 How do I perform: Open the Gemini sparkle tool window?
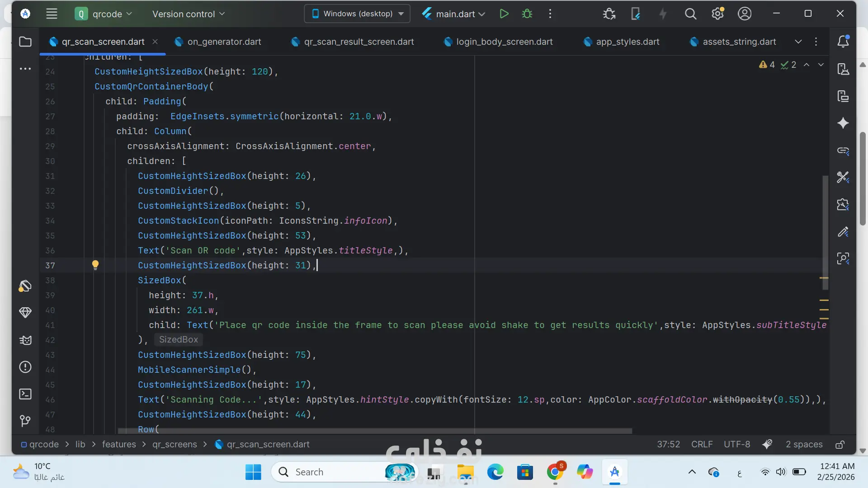click(x=843, y=123)
